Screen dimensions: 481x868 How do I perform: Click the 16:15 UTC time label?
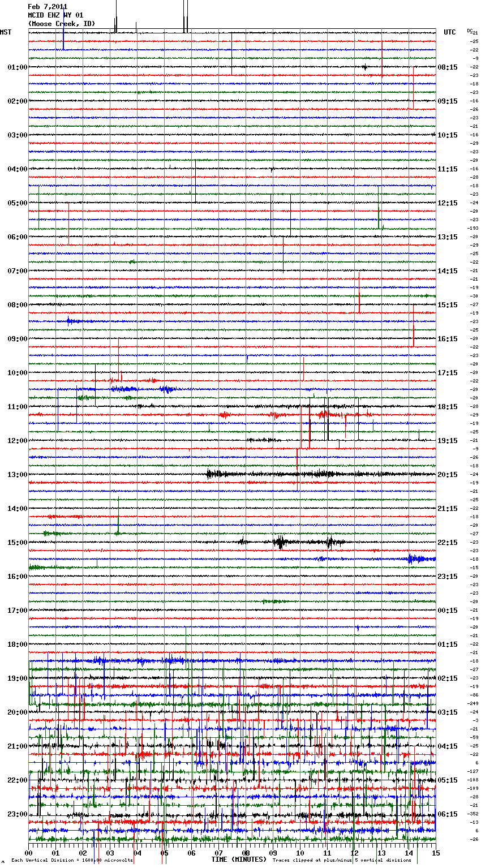click(448, 339)
